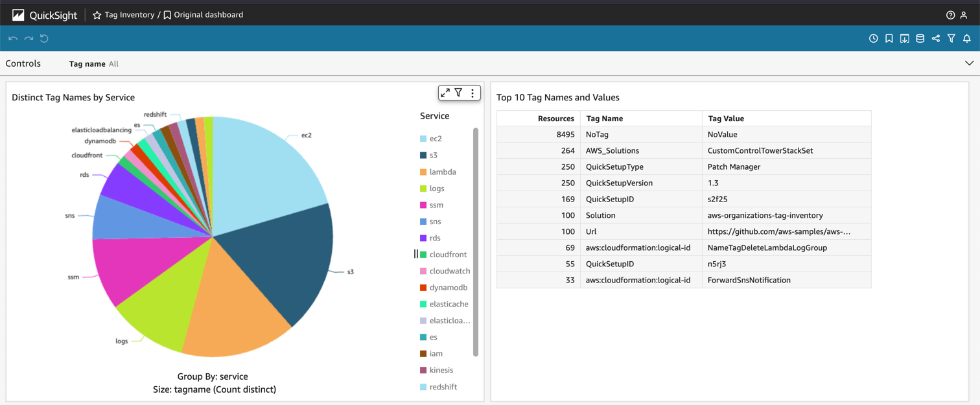Select sns in the legend
Image resolution: width=980 pixels, height=405 pixels.
[x=435, y=222]
